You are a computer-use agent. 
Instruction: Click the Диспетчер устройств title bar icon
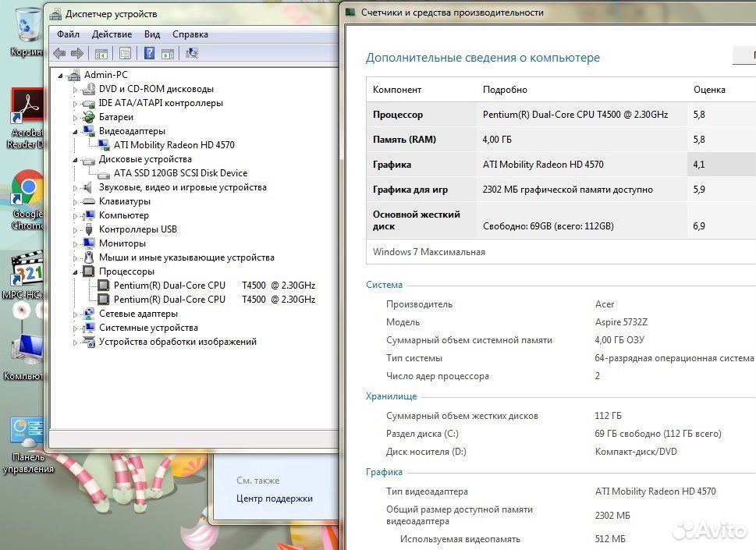(56, 15)
